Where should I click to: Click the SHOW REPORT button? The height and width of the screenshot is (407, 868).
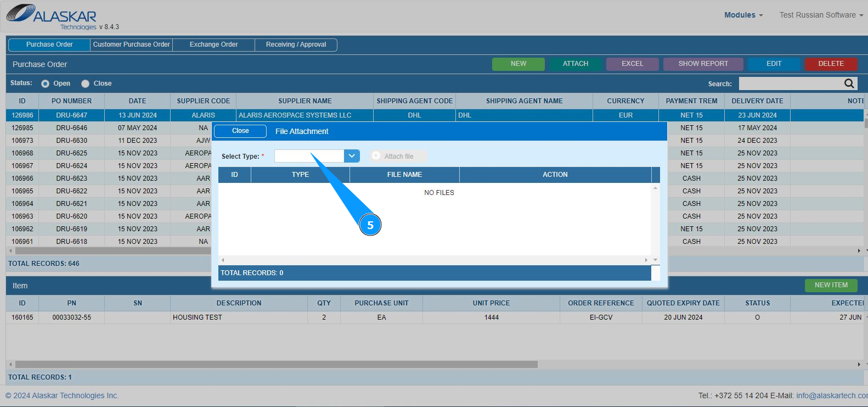point(703,64)
